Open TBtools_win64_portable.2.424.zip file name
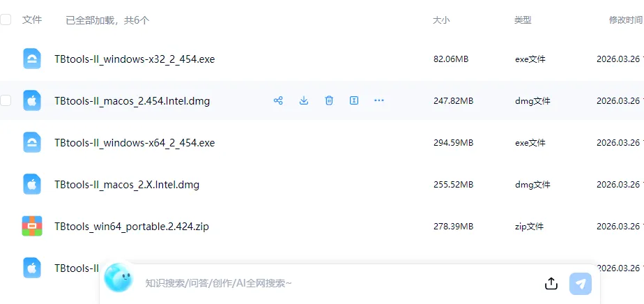Screen dimensions: 644x304 [132, 227]
